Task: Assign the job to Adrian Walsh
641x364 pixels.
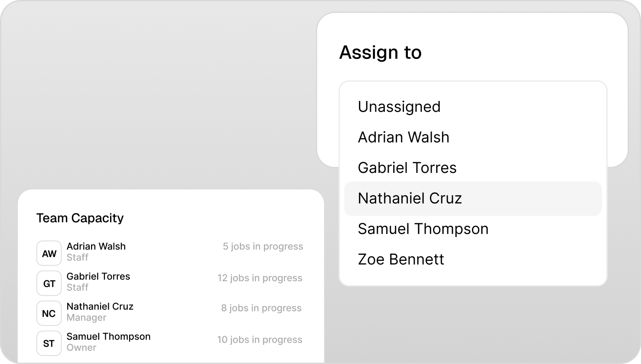Action: coord(403,137)
